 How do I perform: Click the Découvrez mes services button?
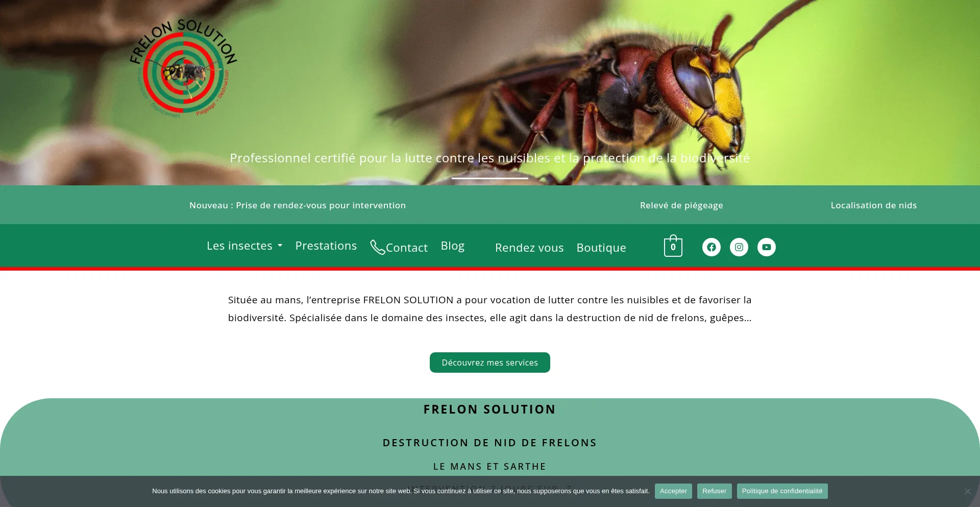(490, 363)
